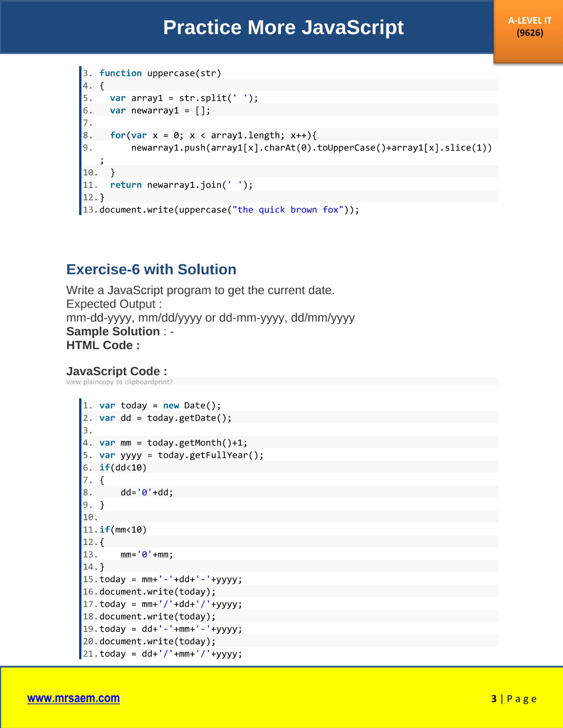This screenshot has height=728, width=563.
Task: Click the 'var today = new Date();' line
Action: click(x=160, y=405)
